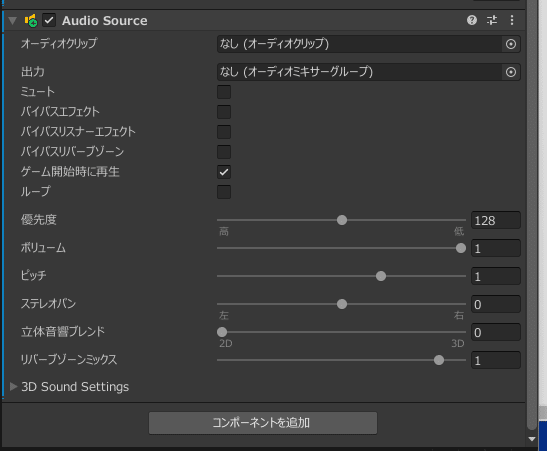Click the ピッチ value input field

pyautogui.click(x=495, y=276)
